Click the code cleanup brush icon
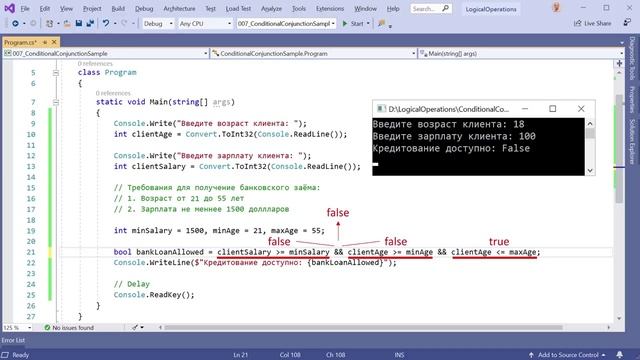 [135, 327]
